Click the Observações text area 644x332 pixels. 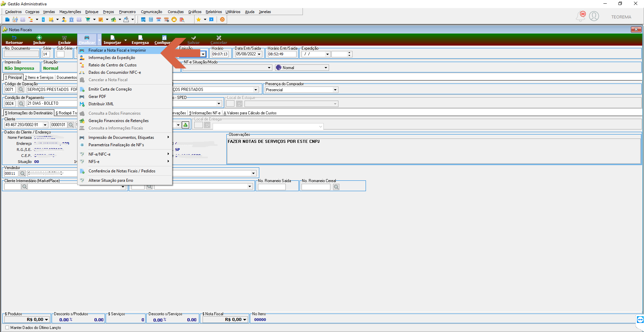434,151
